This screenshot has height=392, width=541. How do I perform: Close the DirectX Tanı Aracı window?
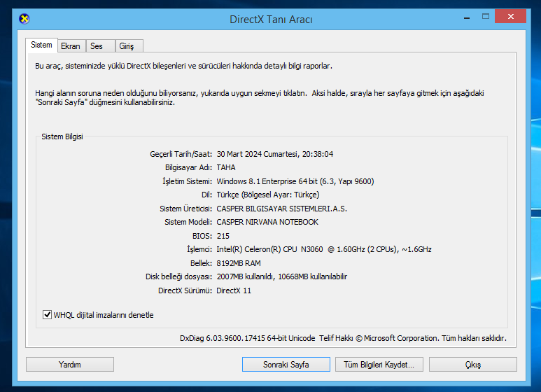[x=511, y=16]
